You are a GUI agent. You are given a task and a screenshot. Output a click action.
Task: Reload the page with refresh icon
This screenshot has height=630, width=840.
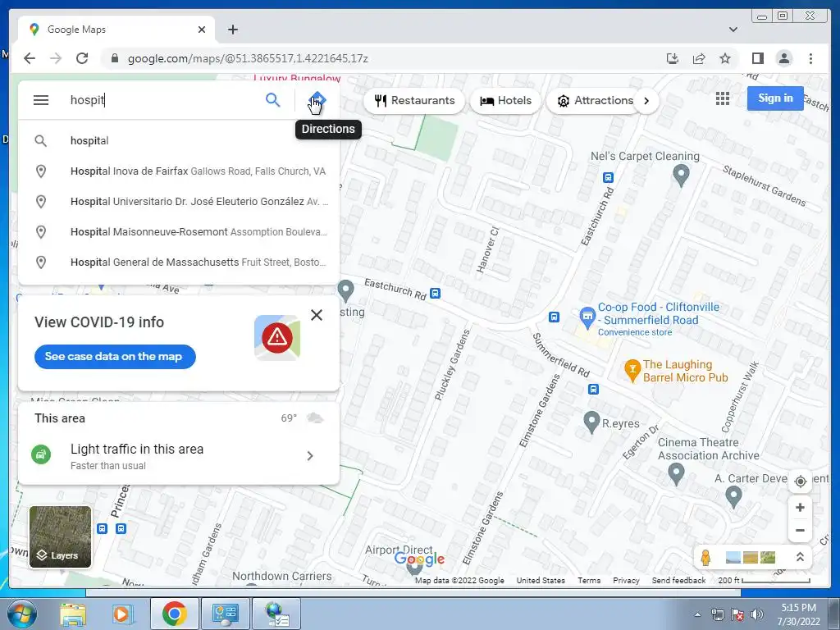click(x=82, y=58)
